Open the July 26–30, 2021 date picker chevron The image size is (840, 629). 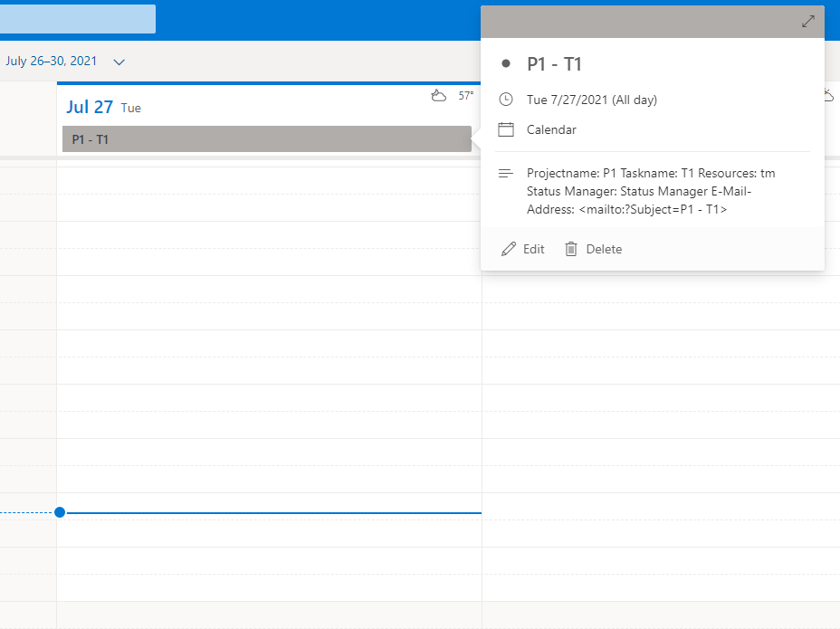click(x=119, y=62)
